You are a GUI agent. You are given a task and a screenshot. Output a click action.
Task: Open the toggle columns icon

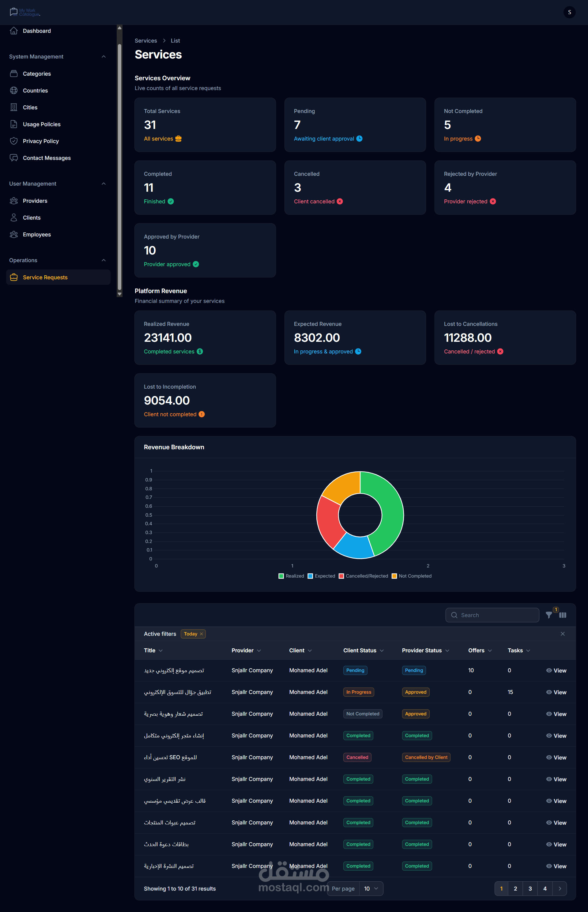(562, 615)
